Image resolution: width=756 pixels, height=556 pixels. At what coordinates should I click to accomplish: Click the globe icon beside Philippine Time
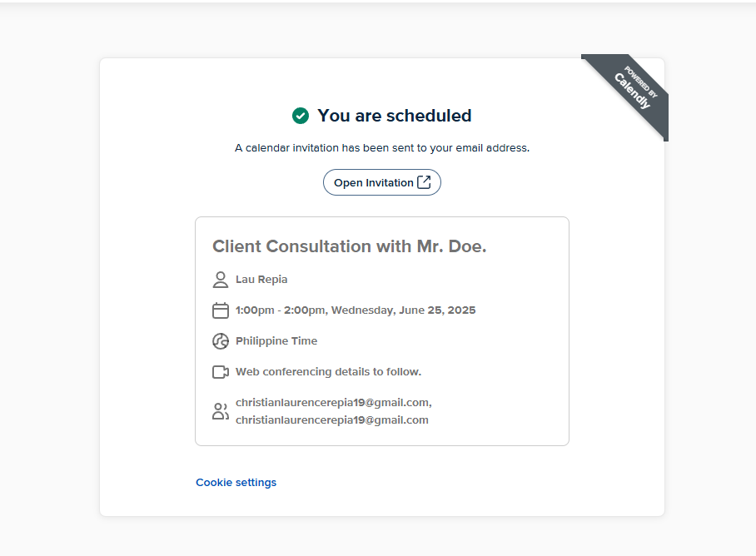(x=221, y=341)
